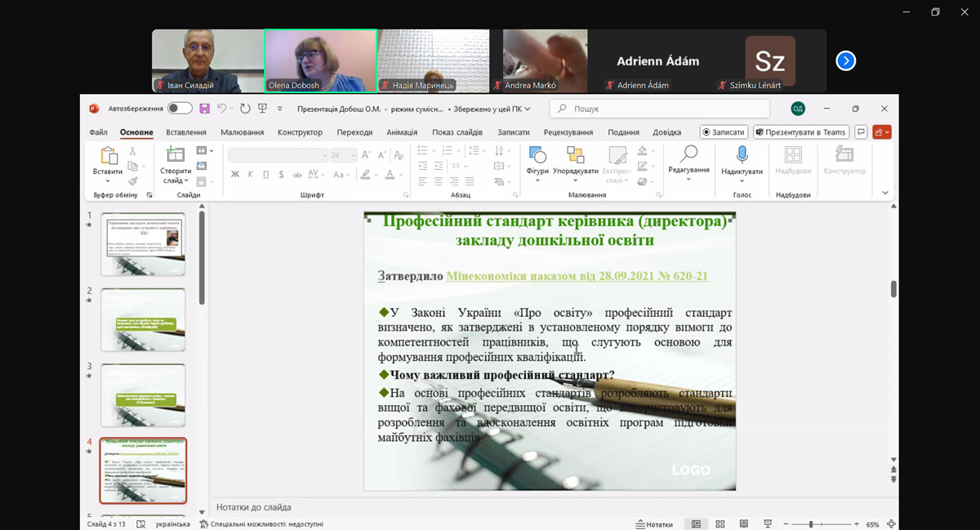Open the font size dropdown
980x530 pixels.
[x=352, y=155]
